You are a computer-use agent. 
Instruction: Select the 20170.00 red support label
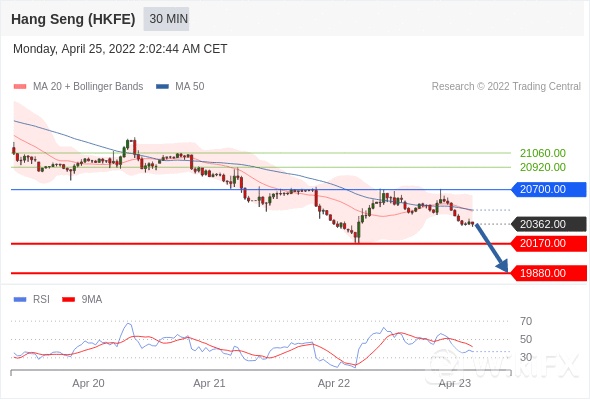(x=549, y=243)
